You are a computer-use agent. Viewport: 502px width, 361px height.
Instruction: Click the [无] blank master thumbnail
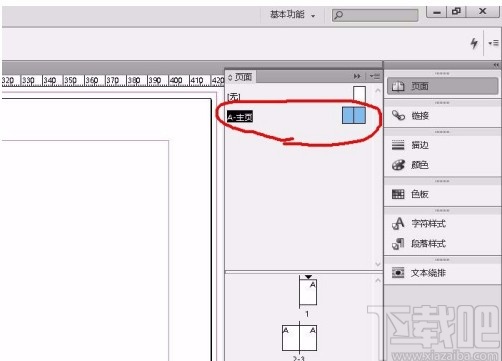(x=359, y=94)
